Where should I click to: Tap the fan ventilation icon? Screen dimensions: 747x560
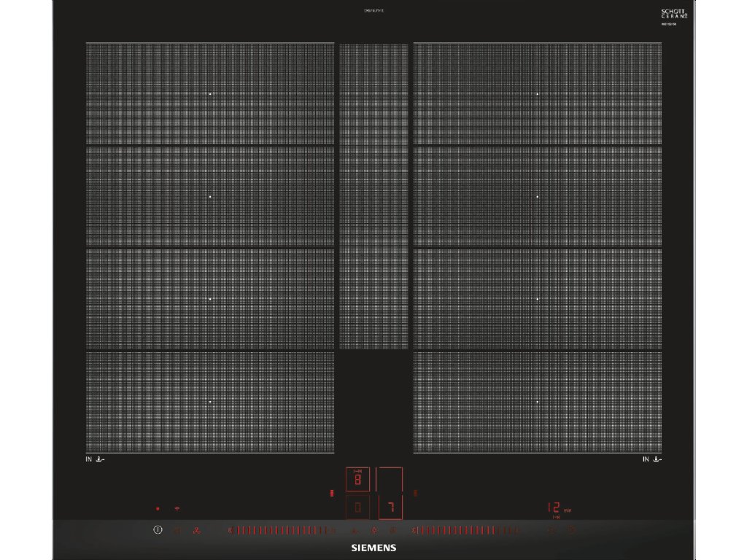[x=196, y=531]
